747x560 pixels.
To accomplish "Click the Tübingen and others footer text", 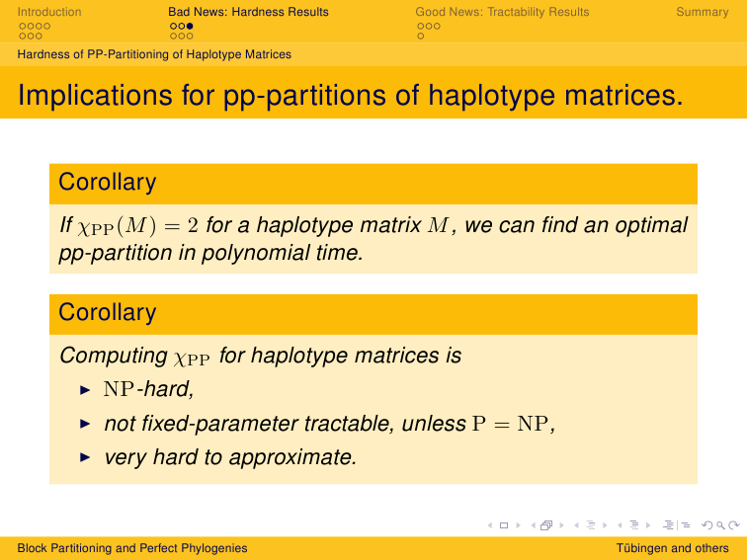I will pyautogui.click(x=672, y=548).
